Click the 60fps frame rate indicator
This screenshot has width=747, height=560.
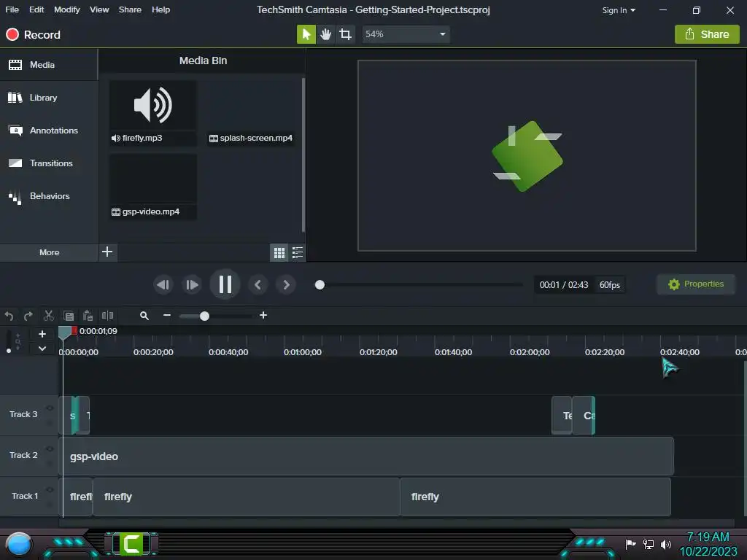coord(609,285)
